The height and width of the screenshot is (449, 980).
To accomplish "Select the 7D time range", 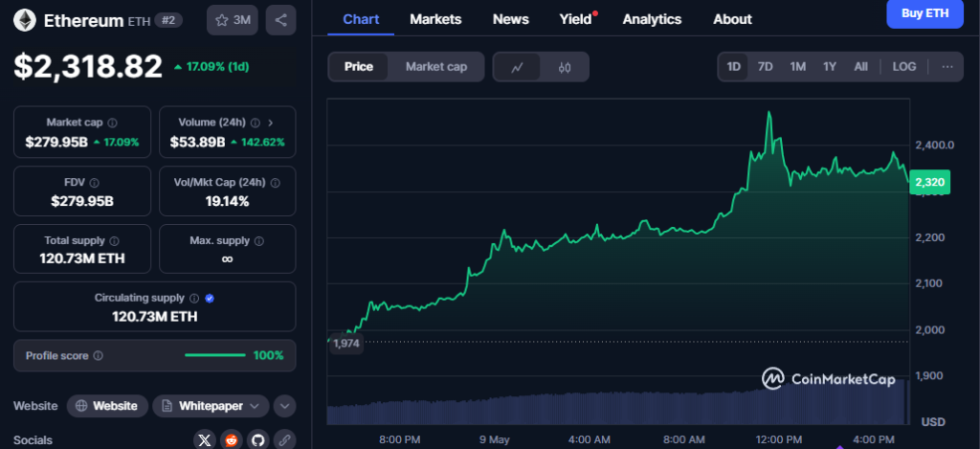I will pos(765,66).
